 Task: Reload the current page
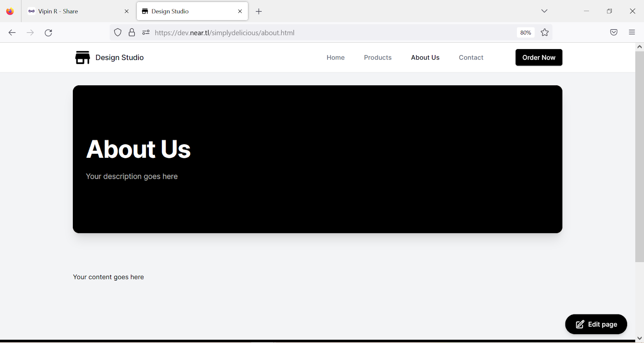[48, 33]
